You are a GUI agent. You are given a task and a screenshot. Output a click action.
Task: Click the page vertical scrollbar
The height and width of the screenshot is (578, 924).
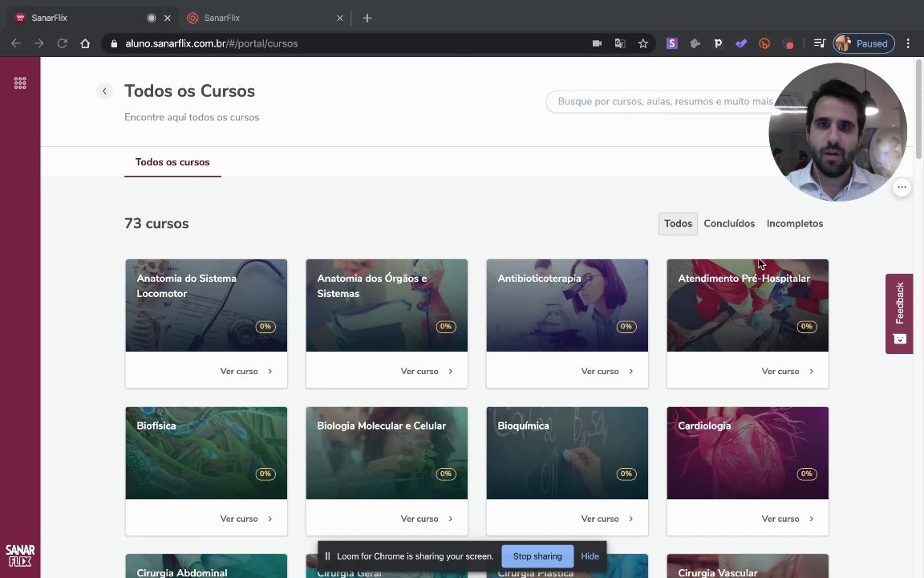(x=918, y=109)
